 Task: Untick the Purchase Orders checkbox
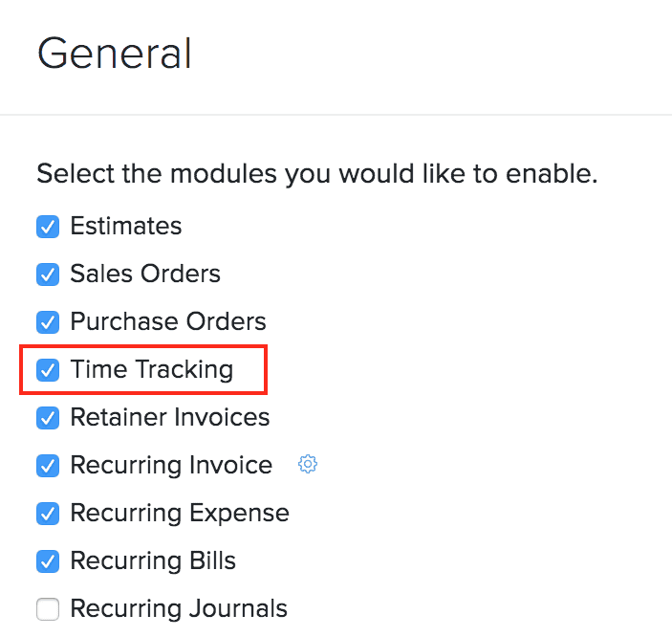(48, 322)
